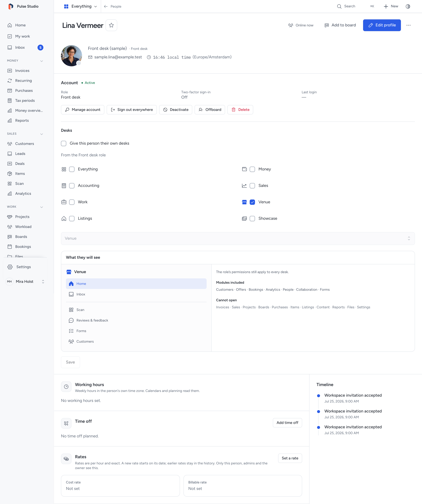This screenshot has height=504, width=422.
Task: Click the Everything desk grid icon
Action: 64,169
